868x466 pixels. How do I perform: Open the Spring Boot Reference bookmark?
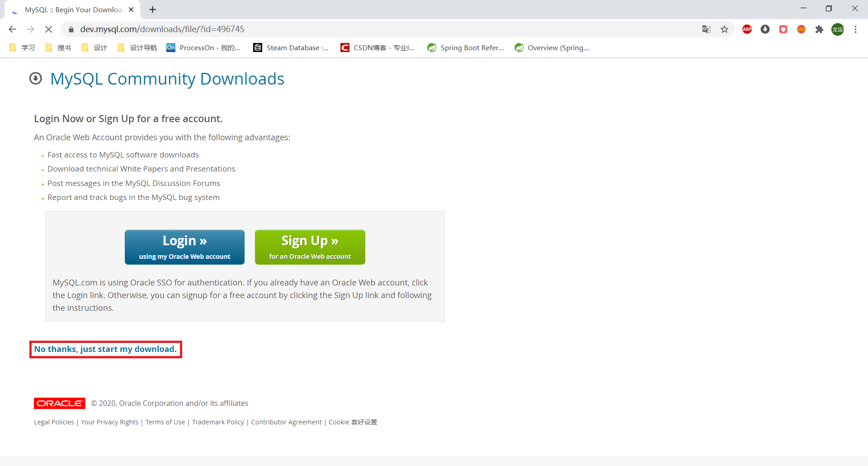click(x=466, y=48)
